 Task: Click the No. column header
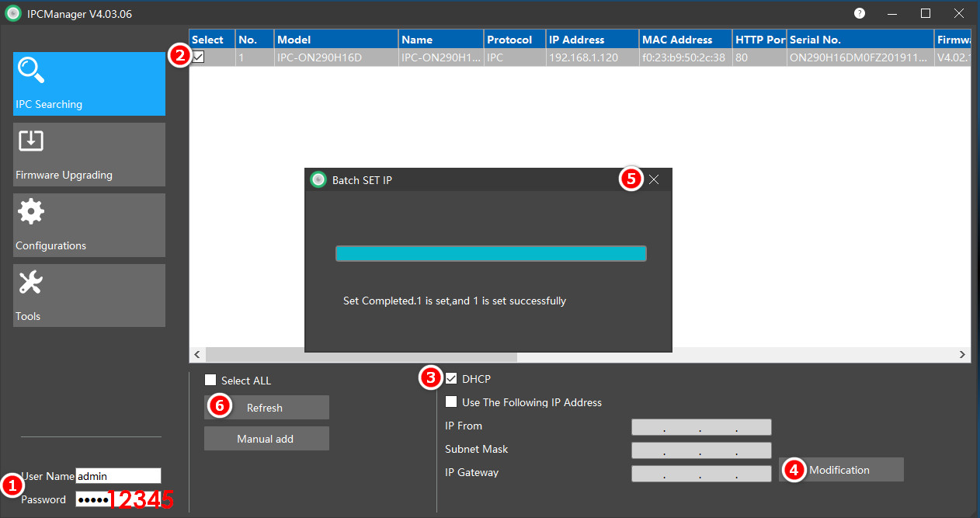[255, 40]
